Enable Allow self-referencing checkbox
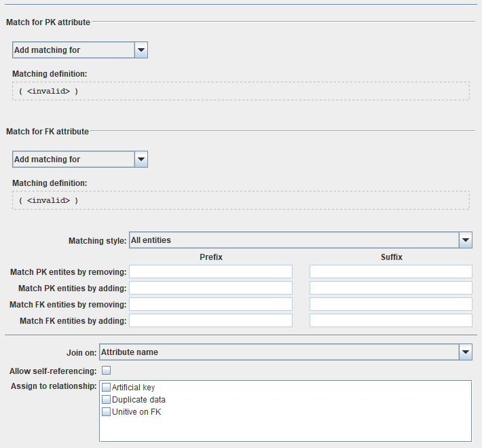482x448 pixels. (106, 371)
